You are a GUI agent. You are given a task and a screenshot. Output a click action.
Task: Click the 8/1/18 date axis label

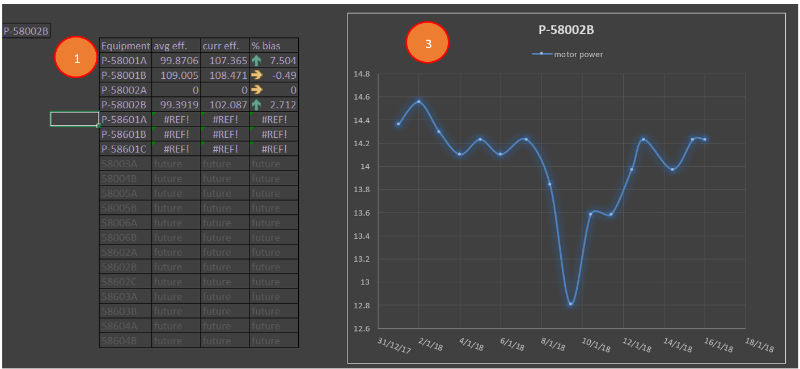(553, 346)
